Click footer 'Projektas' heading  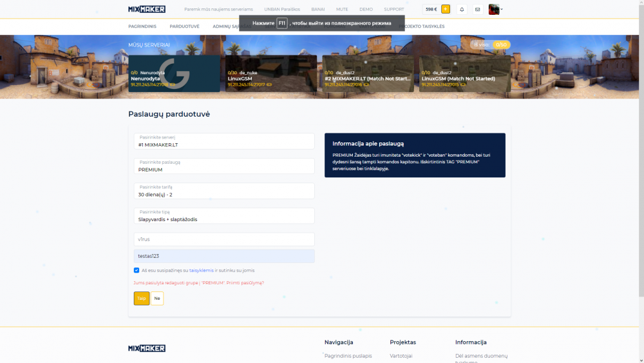pos(403,342)
